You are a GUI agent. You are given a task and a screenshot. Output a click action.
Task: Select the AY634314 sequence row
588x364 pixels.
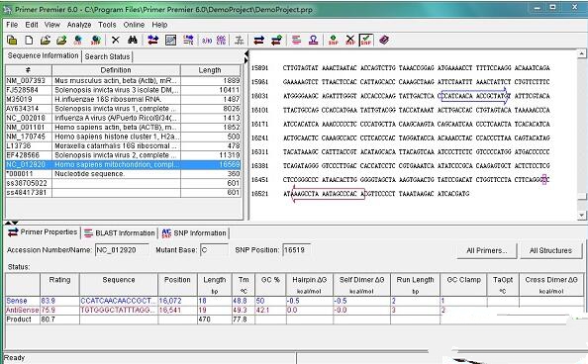tap(123, 109)
